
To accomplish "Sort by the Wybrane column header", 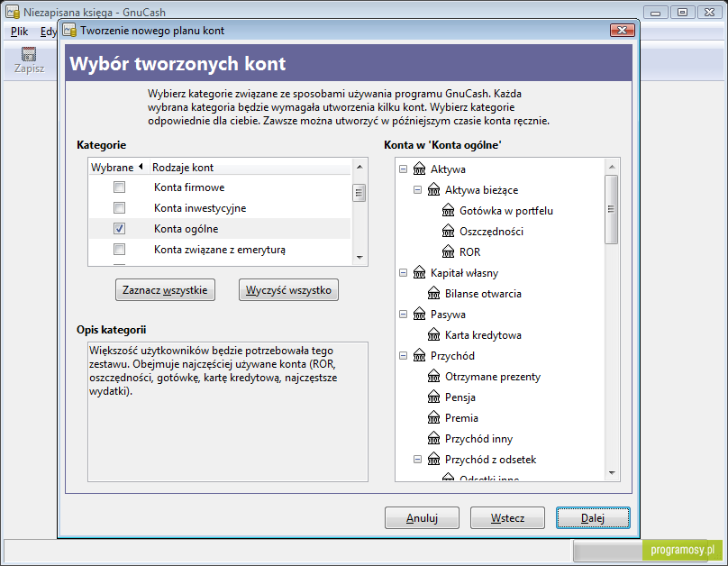I will tap(118, 167).
